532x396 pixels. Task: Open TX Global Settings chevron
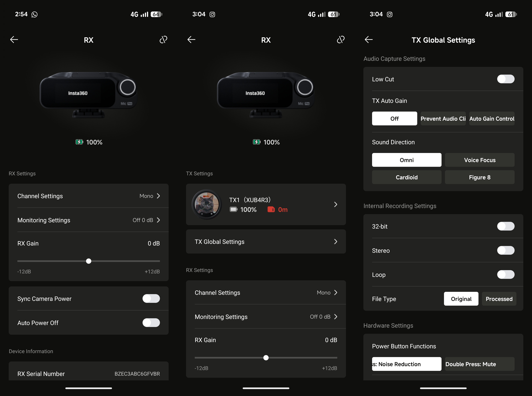pyautogui.click(x=336, y=242)
